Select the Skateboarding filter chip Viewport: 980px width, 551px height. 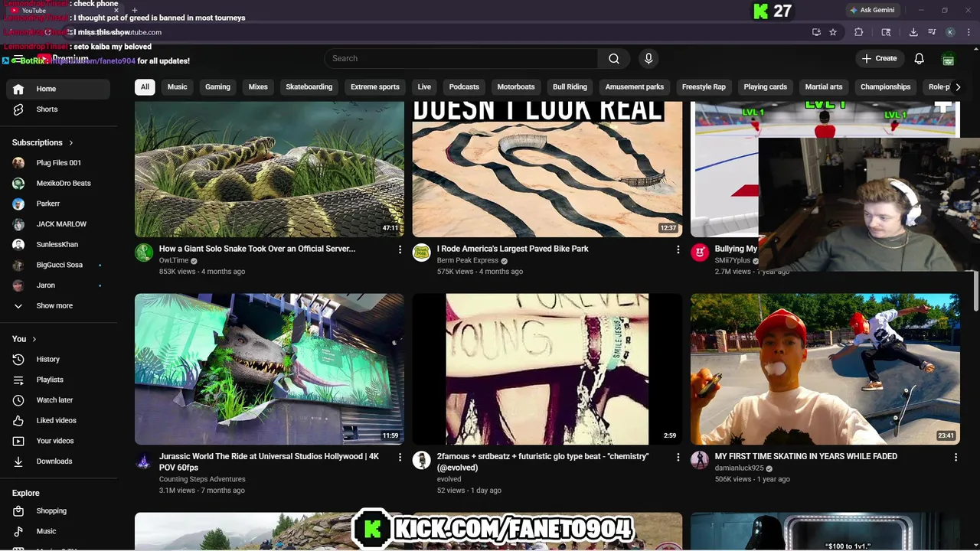[309, 86]
